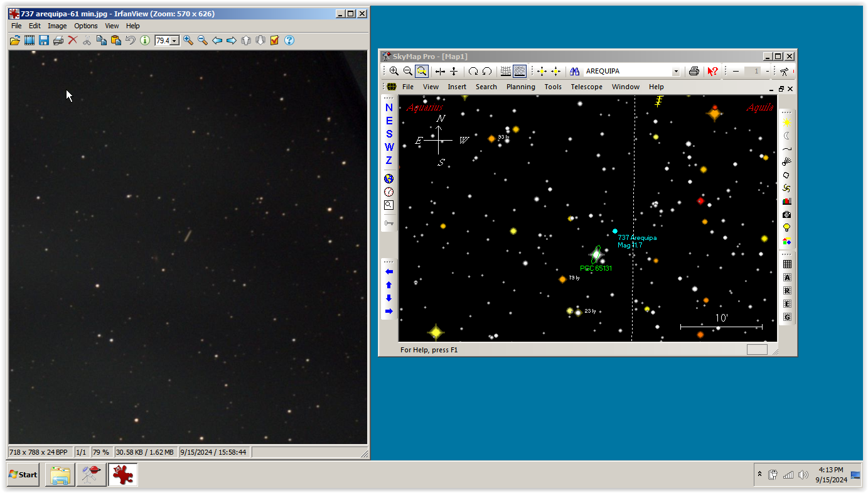868x493 pixels.
Task: Print the SkyMap chart
Action: click(x=694, y=72)
